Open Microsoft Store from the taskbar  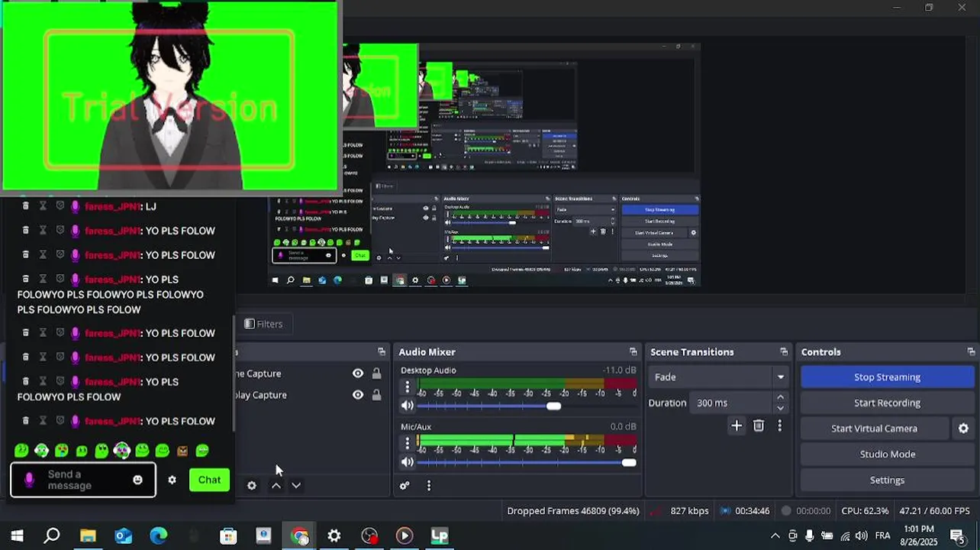point(228,535)
